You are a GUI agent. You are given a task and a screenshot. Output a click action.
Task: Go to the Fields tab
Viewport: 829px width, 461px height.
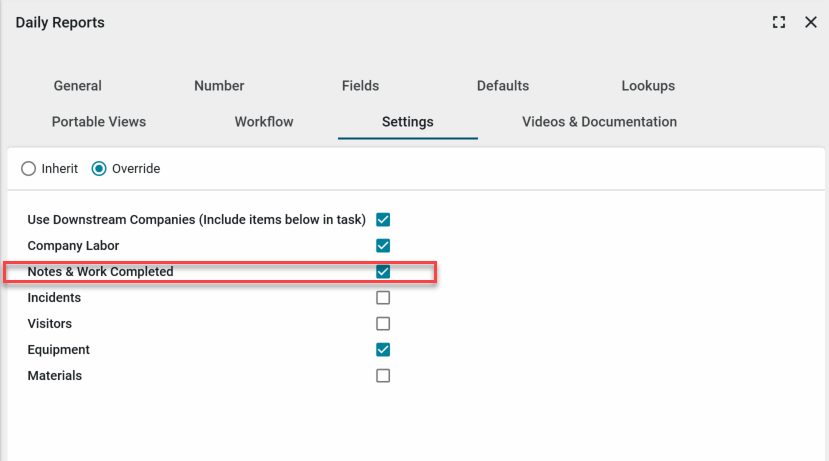pyautogui.click(x=360, y=86)
